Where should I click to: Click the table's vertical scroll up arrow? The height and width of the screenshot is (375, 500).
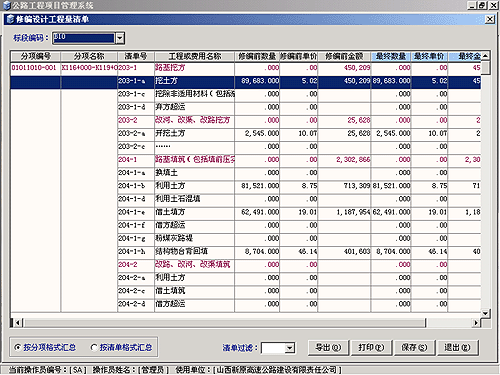click(x=485, y=56)
